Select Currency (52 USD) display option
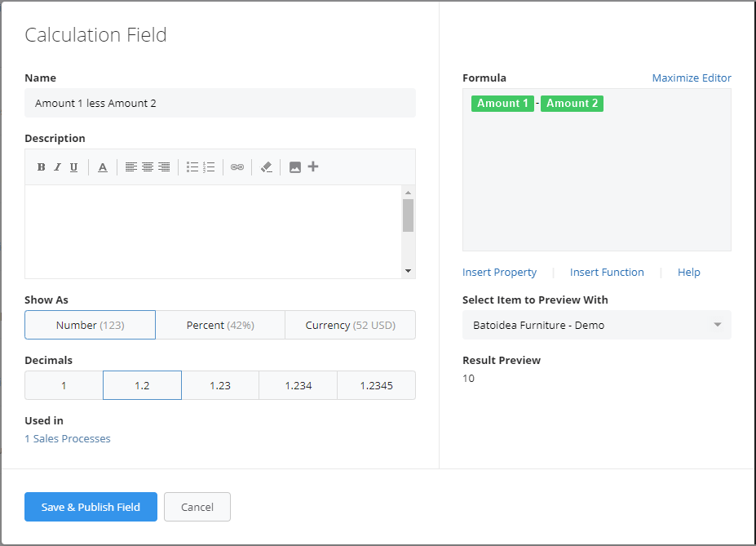This screenshot has width=756, height=546. [x=351, y=325]
